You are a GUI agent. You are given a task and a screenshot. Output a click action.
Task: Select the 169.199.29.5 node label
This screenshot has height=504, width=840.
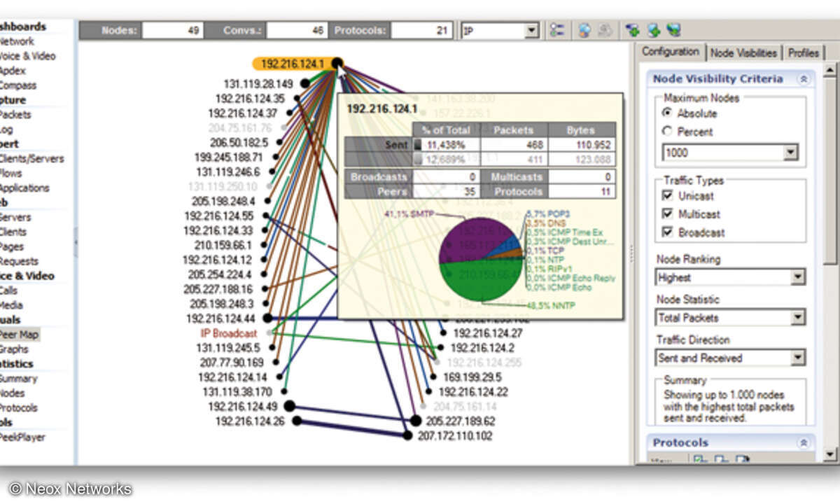point(472,377)
